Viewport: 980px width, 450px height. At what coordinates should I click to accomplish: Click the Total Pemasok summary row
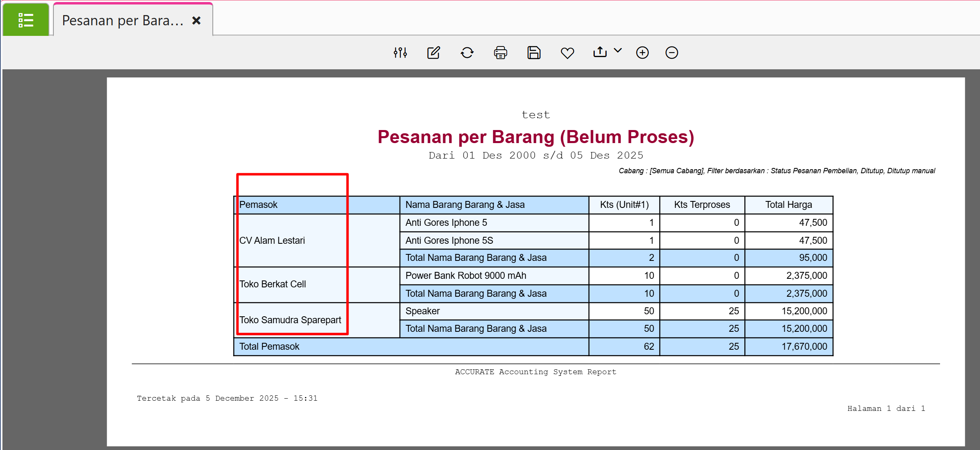pos(269,346)
